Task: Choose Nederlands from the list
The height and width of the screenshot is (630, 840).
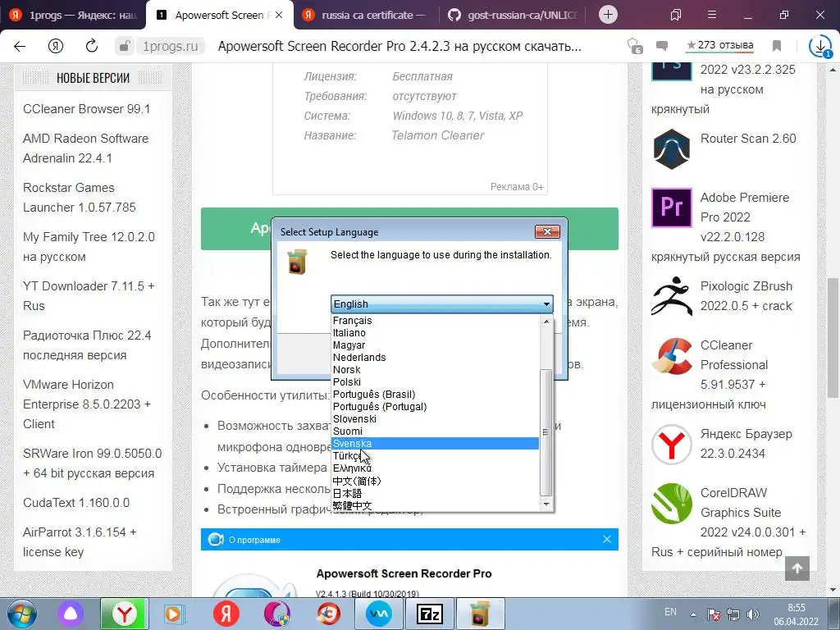Action: tap(435, 358)
